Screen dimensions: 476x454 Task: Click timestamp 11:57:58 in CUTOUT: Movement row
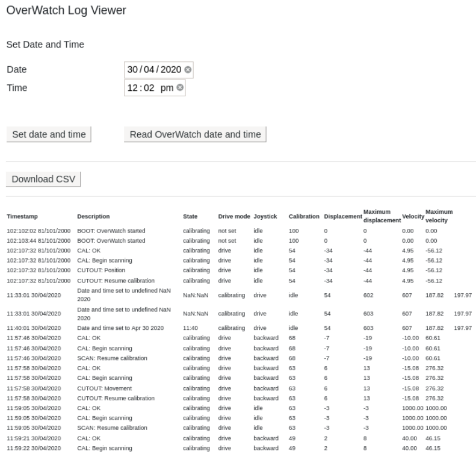tap(34, 388)
